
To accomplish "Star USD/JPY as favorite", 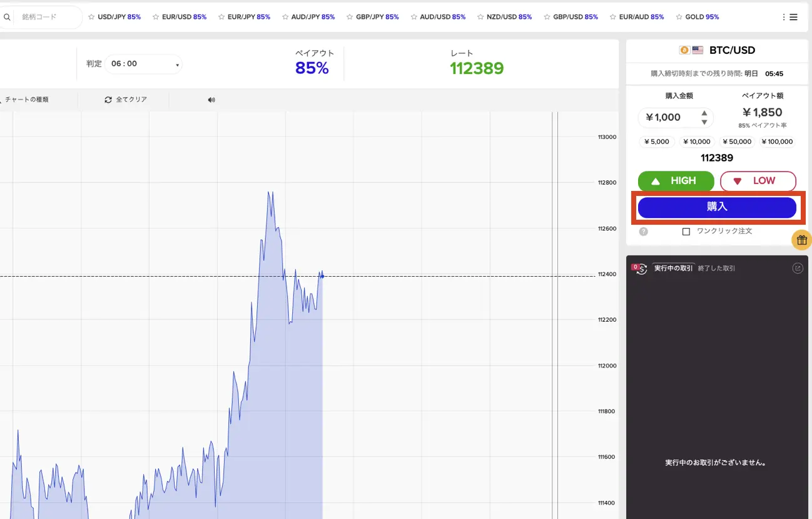I will [x=91, y=17].
